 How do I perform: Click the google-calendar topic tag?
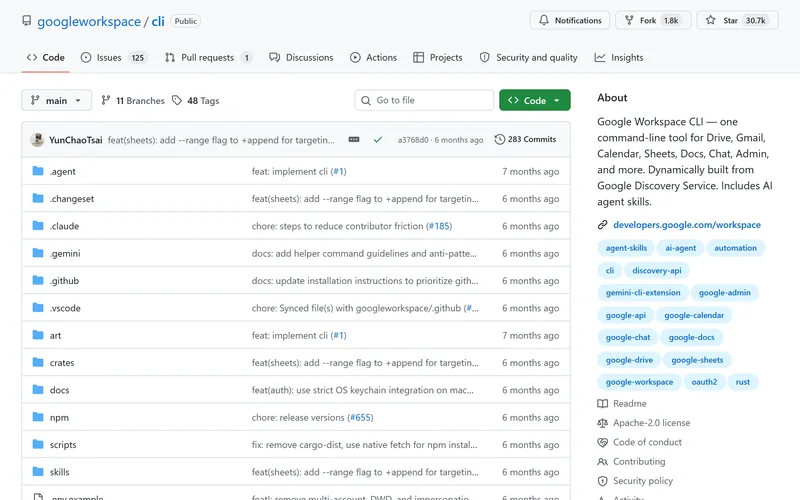click(x=694, y=315)
